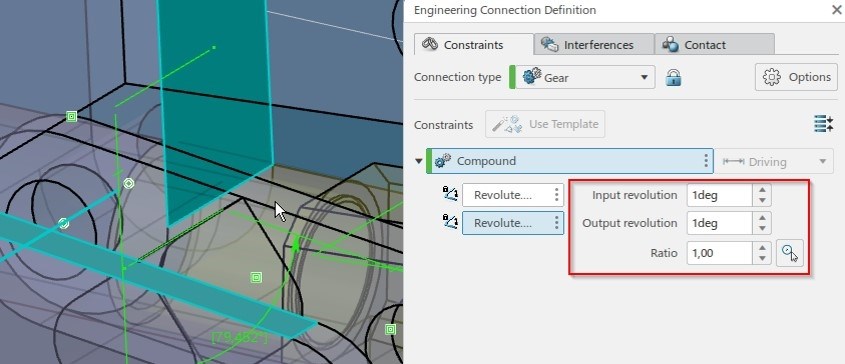Screen dimensions: 845x364
Task: Click the Use Template button
Action: [x=545, y=124]
